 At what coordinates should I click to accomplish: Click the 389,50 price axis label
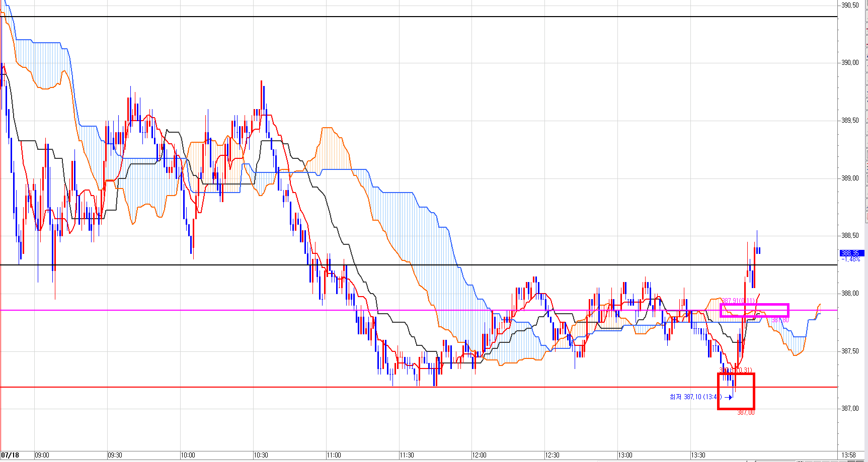[x=850, y=121]
